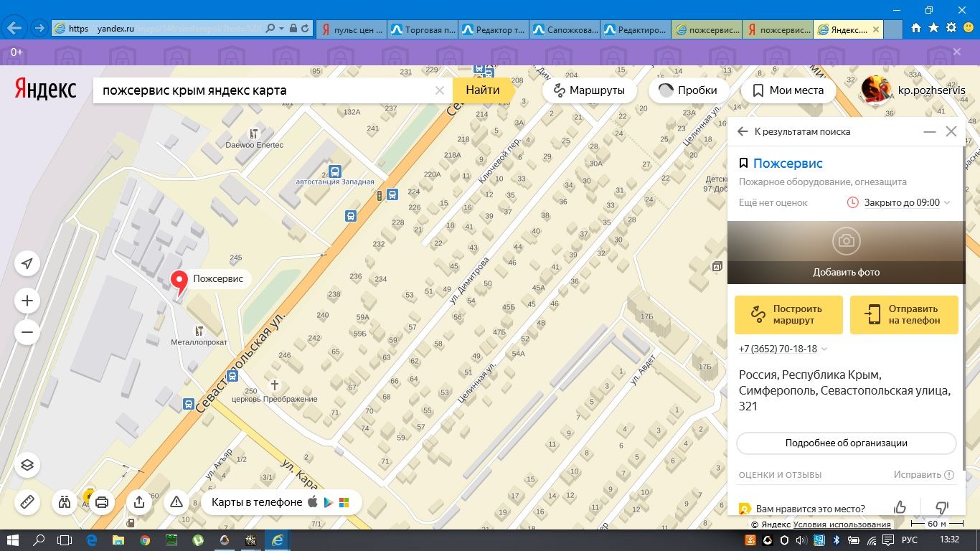Report a road event warning icon
This screenshot has height=551, width=980.
click(176, 502)
